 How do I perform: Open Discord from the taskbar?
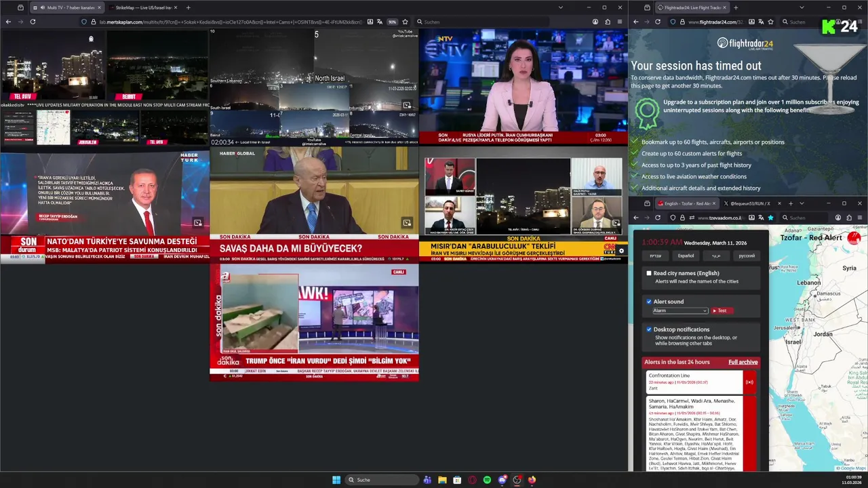click(x=502, y=480)
